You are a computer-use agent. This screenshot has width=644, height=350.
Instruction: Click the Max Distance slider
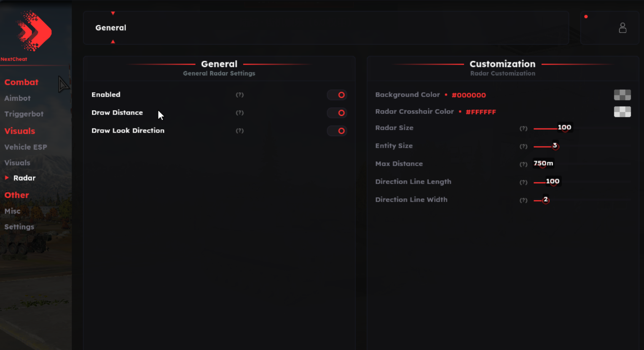pos(582,164)
